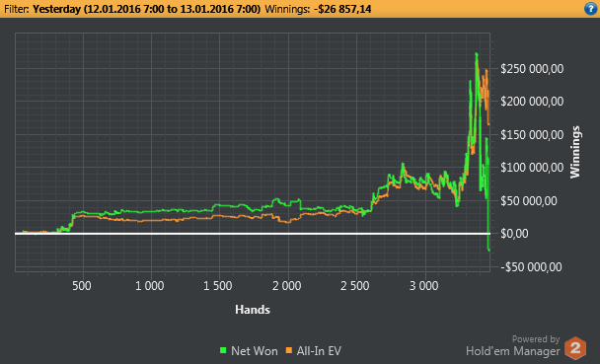Select the Net Won legend label
Image resolution: width=600 pixels, height=364 pixels.
click(254, 350)
